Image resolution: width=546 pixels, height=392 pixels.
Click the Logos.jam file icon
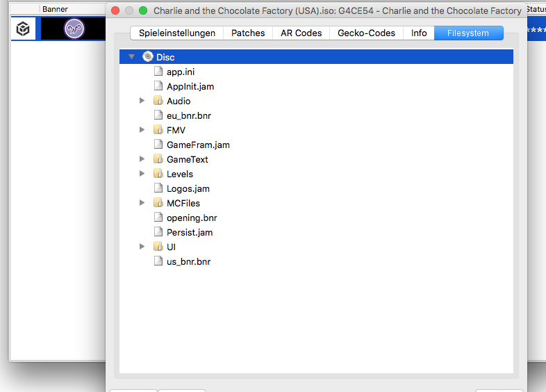(158, 188)
